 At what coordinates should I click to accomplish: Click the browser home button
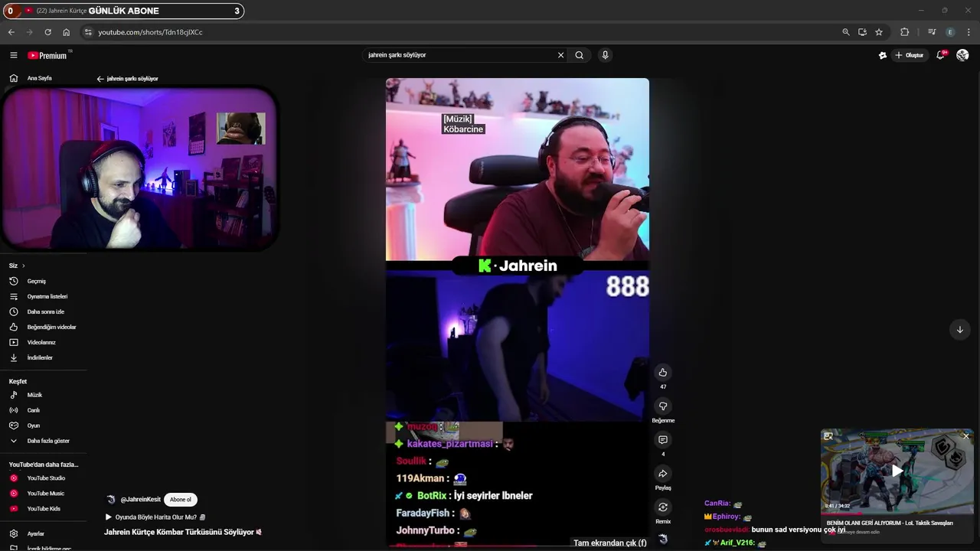pos(66,32)
